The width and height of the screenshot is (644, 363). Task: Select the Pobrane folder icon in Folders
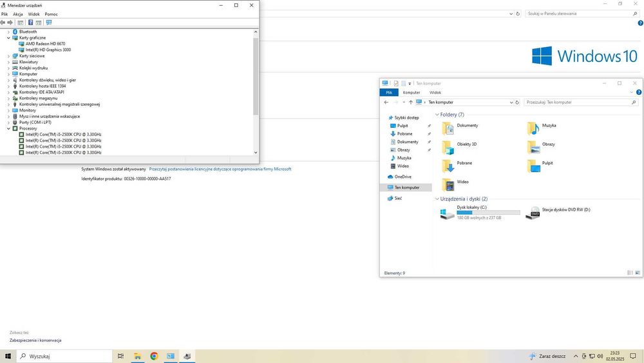click(x=448, y=166)
